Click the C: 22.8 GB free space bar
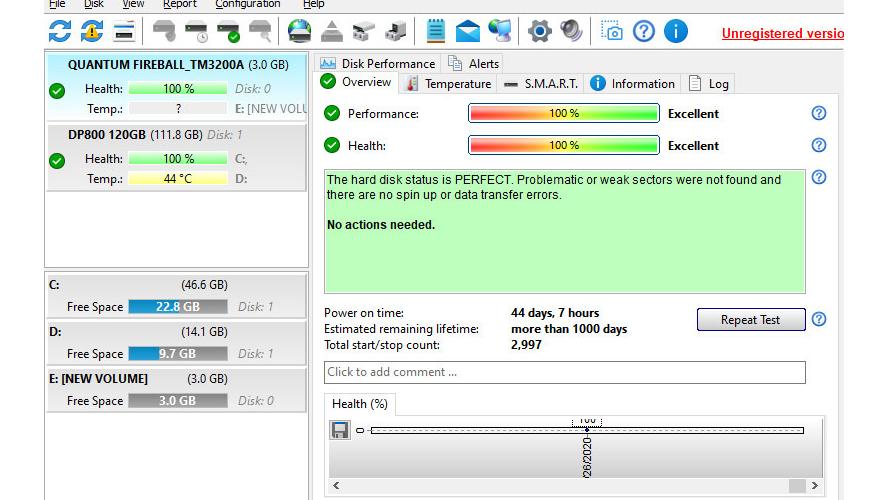The height and width of the screenshot is (500, 889). (178, 307)
